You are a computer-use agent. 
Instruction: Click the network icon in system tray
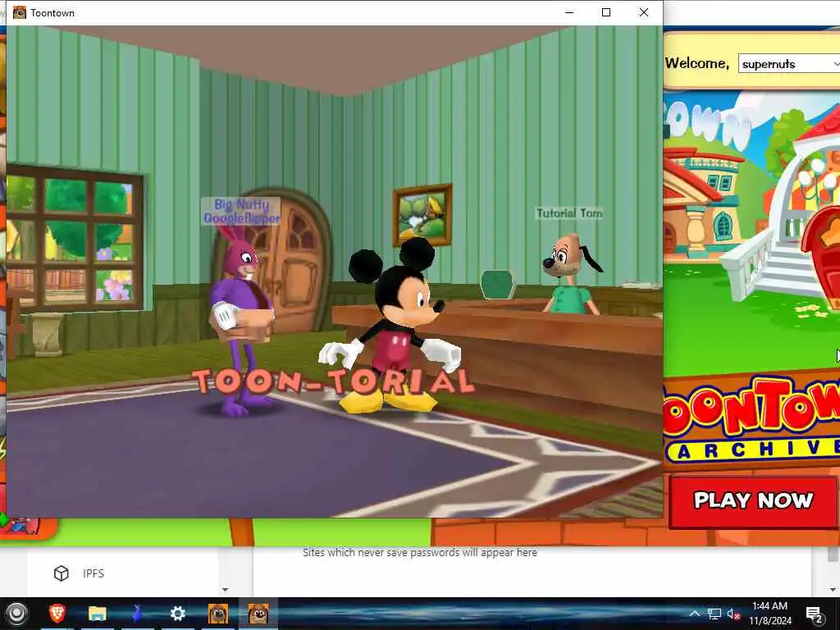pos(714,614)
